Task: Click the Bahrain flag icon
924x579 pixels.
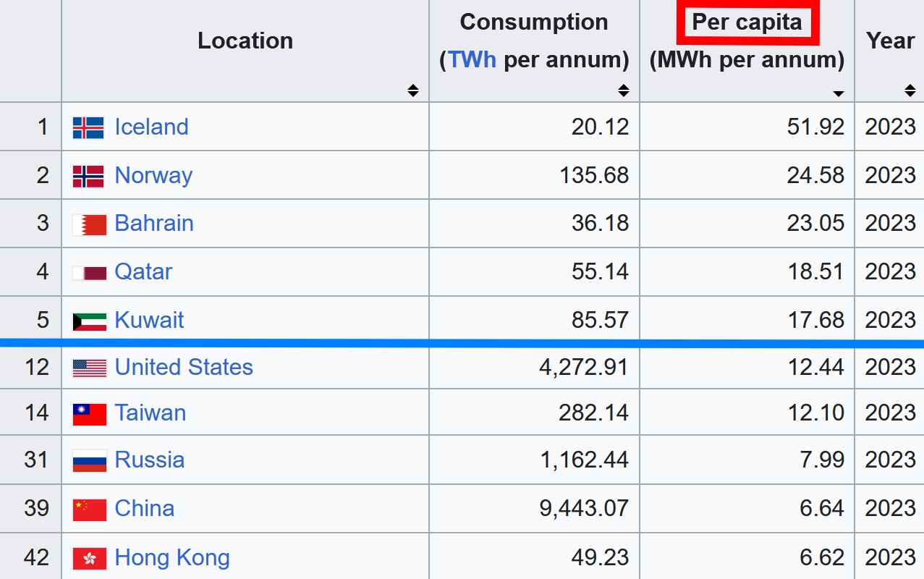Action: point(89,224)
